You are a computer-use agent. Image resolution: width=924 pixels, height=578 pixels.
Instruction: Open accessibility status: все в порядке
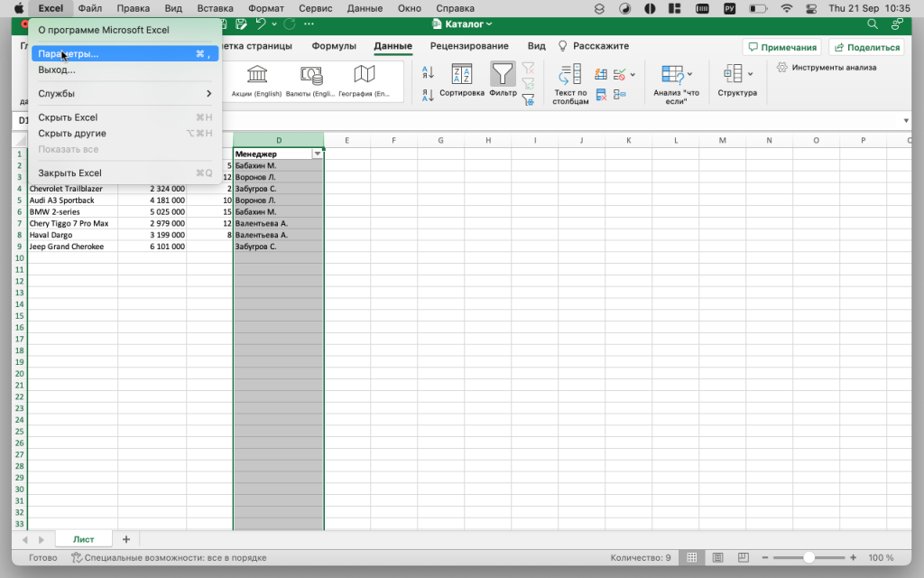click(169, 557)
